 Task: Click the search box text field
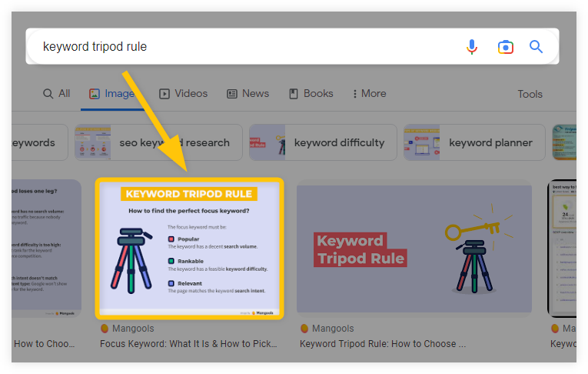pyautogui.click(x=246, y=47)
